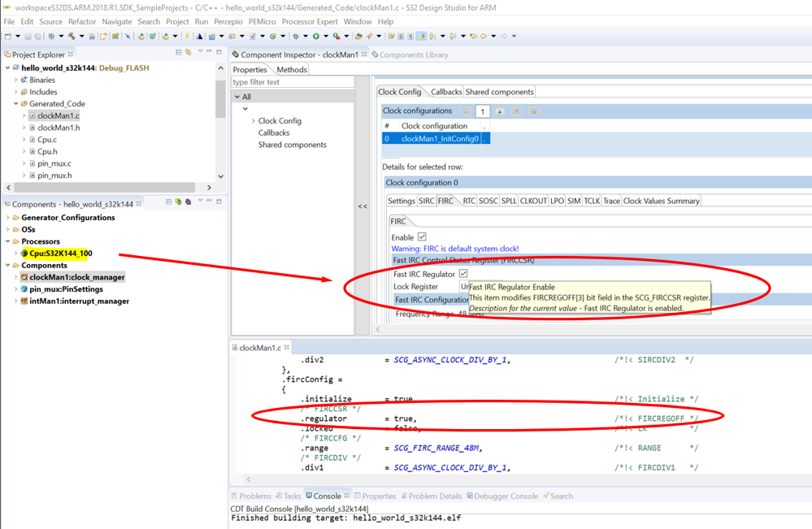Image resolution: width=812 pixels, height=529 pixels.
Task: Expand the Includes folder
Action: [15, 92]
